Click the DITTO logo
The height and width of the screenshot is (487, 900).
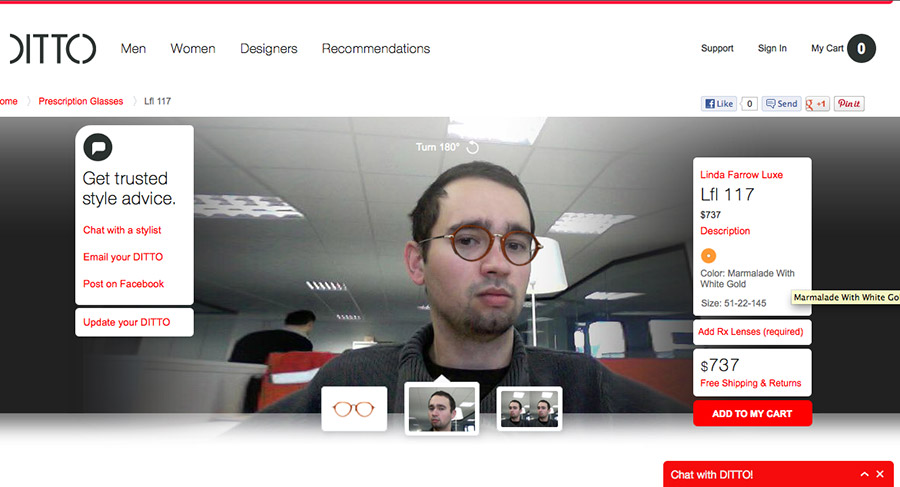tap(53, 49)
